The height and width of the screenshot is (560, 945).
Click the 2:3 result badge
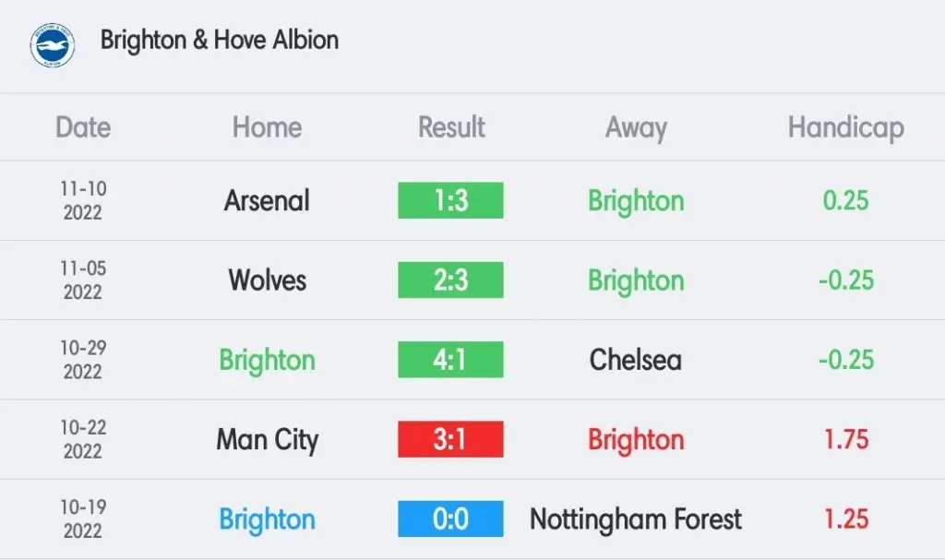click(x=450, y=280)
